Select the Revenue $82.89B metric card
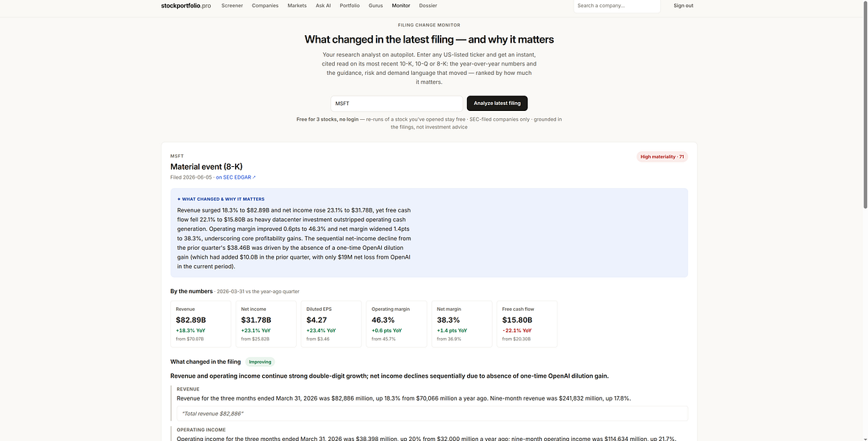The image size is (868, 441). (x=201, y=324)
